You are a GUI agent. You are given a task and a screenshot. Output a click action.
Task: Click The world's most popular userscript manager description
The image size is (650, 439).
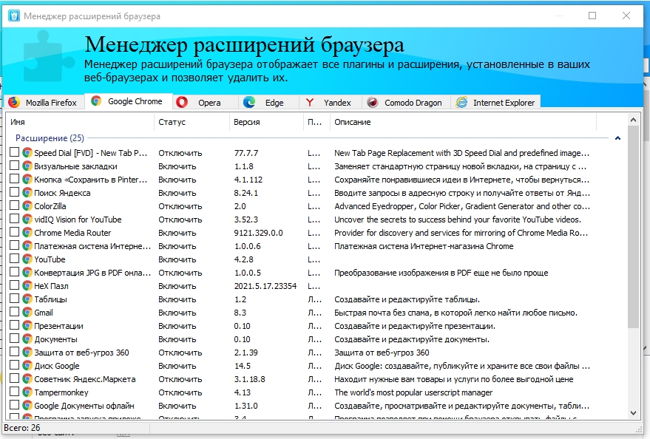[413, 392]
